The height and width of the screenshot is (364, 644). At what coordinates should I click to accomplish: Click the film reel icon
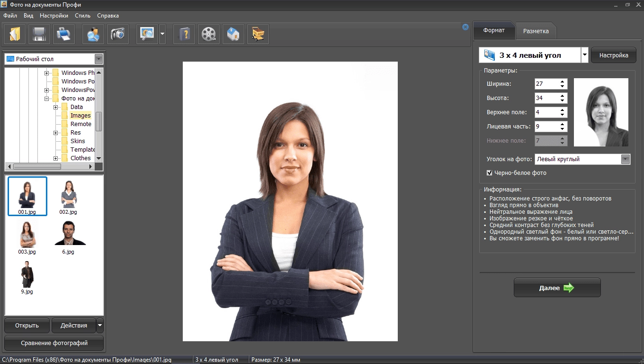coord(209,34)
